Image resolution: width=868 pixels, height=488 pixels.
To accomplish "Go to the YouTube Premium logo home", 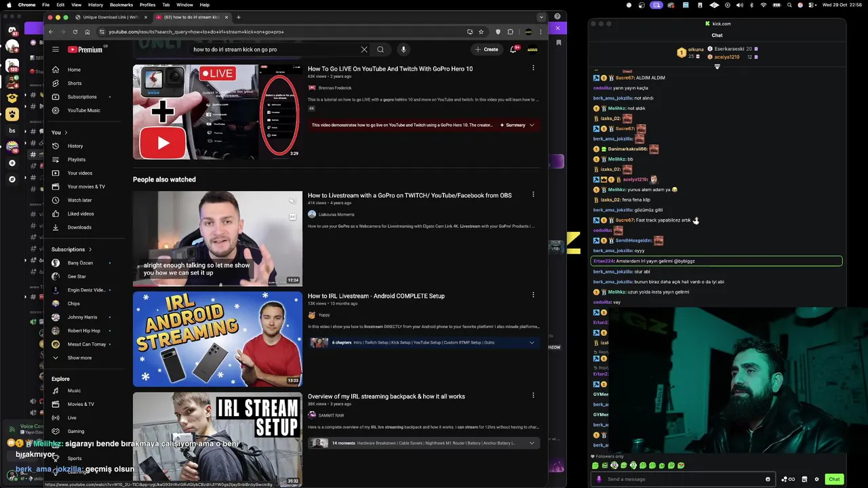I will 85,49.
